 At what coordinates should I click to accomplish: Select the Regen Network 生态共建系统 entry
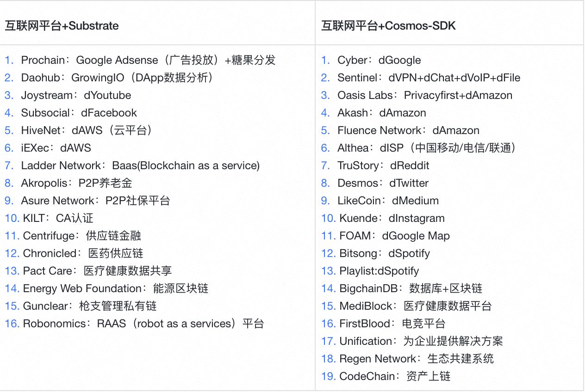click(x=417, y=359)
